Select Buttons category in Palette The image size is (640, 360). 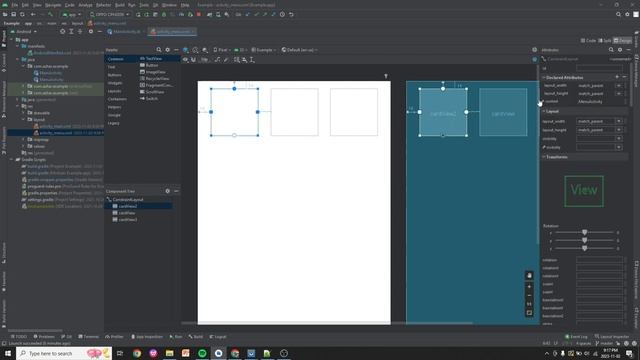coord(114,75)
